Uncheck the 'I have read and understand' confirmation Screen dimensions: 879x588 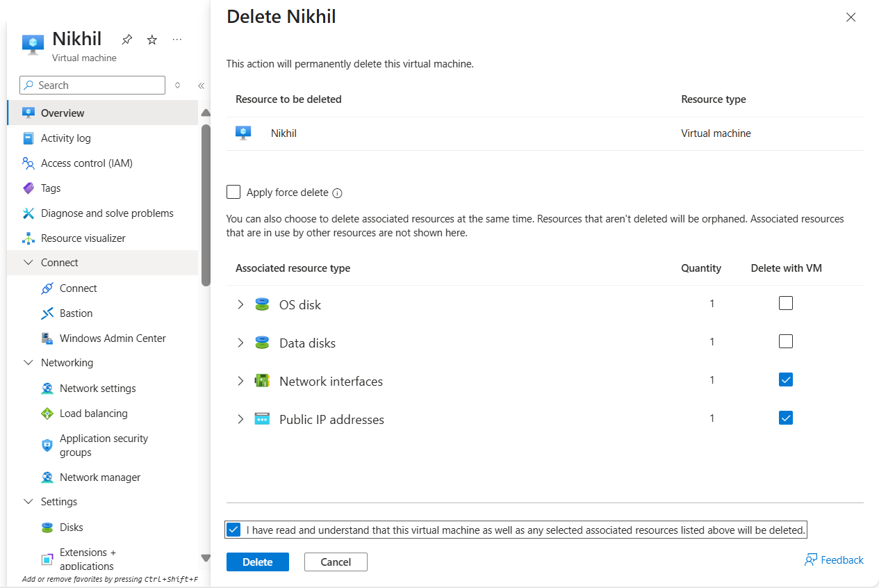click(x=233, y=530)
